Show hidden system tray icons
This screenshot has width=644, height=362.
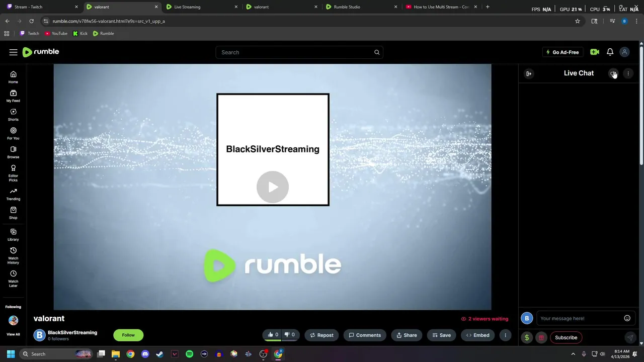573,354
